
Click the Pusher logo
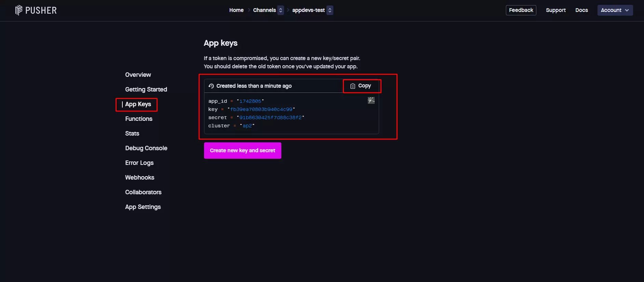(x=36, y=10)
